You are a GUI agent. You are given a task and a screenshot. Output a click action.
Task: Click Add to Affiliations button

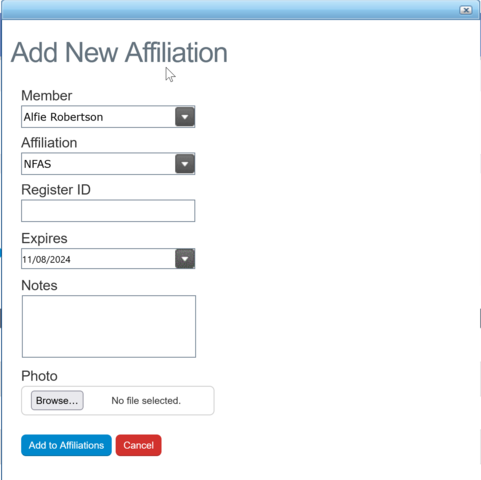point(66,445)
